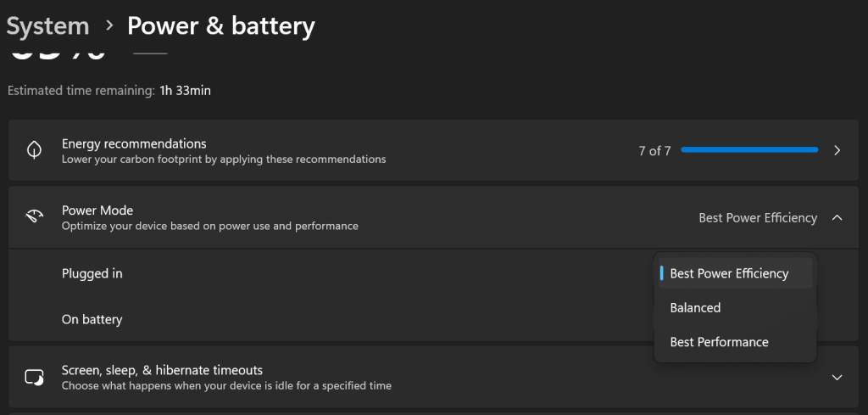The width and height of the screenshot is (868, 415).
Task: Click the Screen, sleep, & hibernate icon
Action: point(35,377)
